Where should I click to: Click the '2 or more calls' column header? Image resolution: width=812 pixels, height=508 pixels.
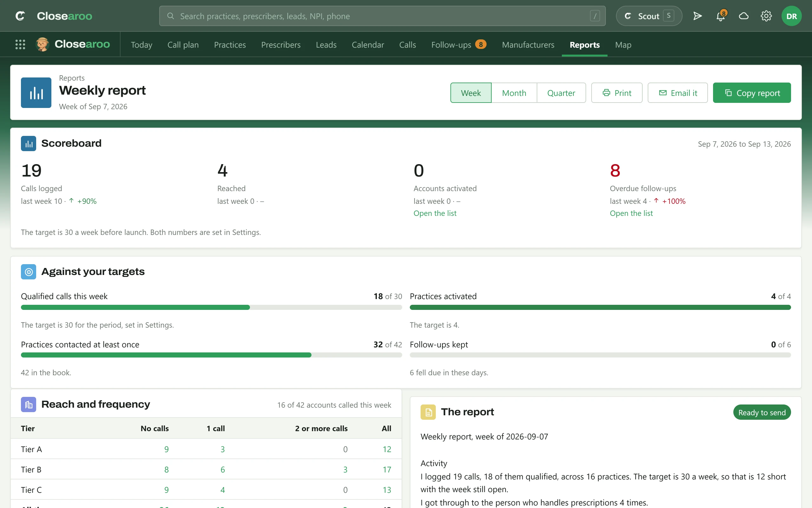[x=321, y=428]
